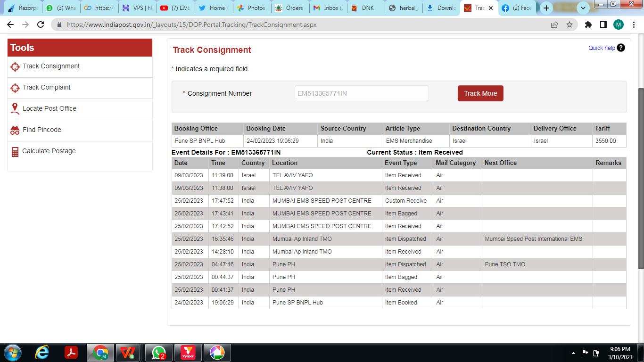Open a new browser tab
The width and height of the screenshot is (644, 362).
point(546,8)
